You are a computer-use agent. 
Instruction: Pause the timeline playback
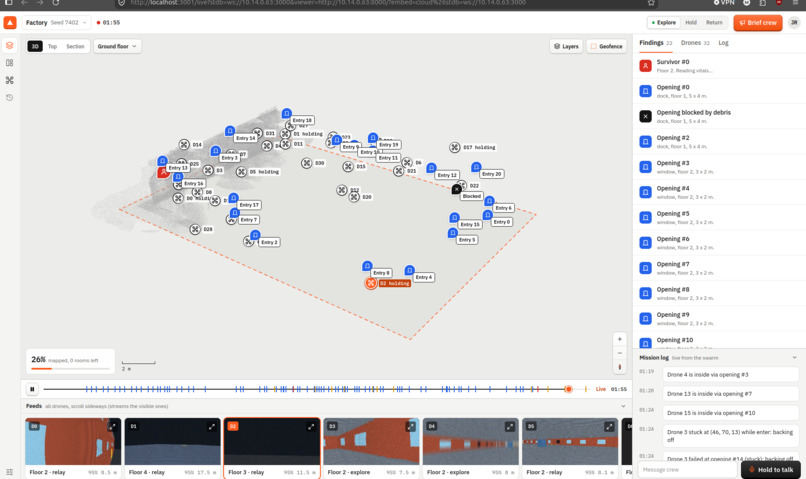[x=32, y=389]
